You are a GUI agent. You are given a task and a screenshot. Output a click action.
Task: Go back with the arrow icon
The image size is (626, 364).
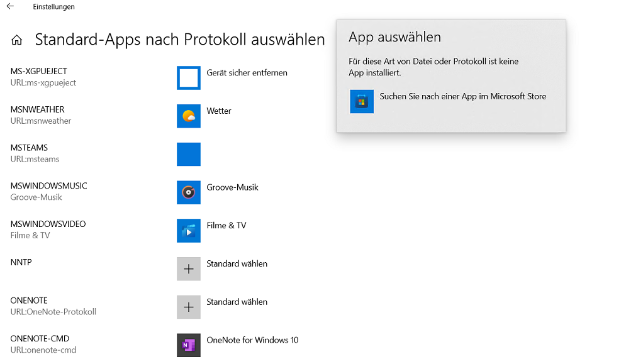(10, 6)
